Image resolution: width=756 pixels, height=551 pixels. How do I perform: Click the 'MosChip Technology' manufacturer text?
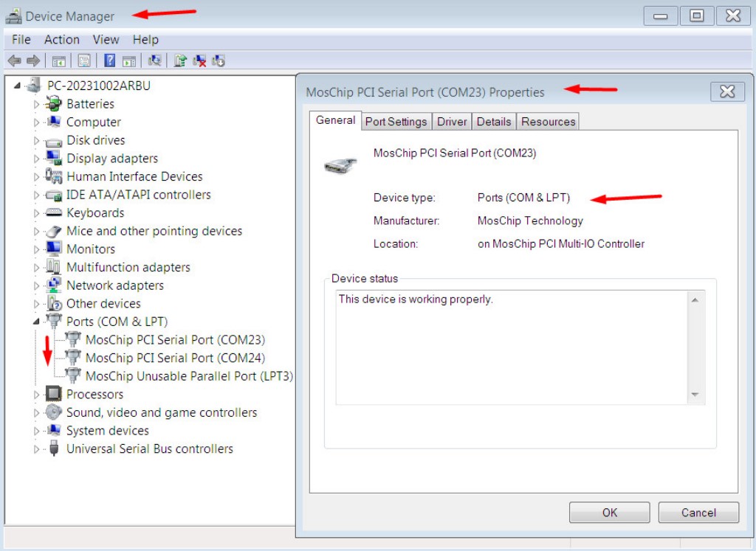[530, 221]
